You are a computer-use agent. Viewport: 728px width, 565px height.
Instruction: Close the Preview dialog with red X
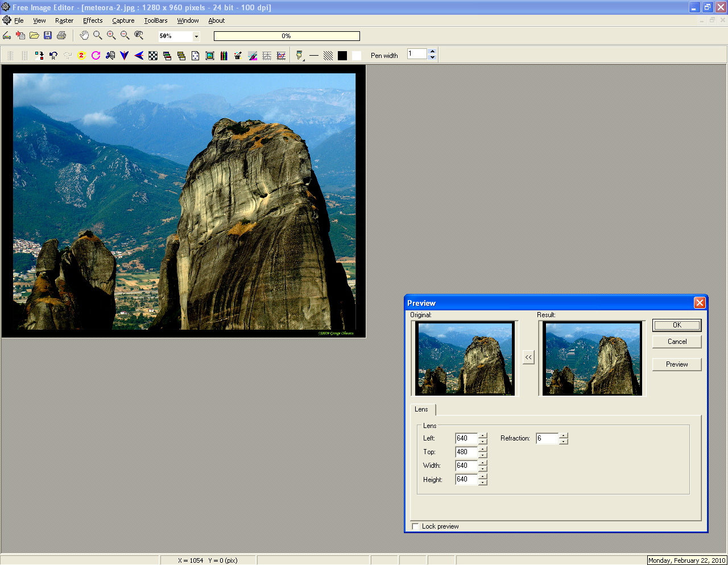(700, 303)
